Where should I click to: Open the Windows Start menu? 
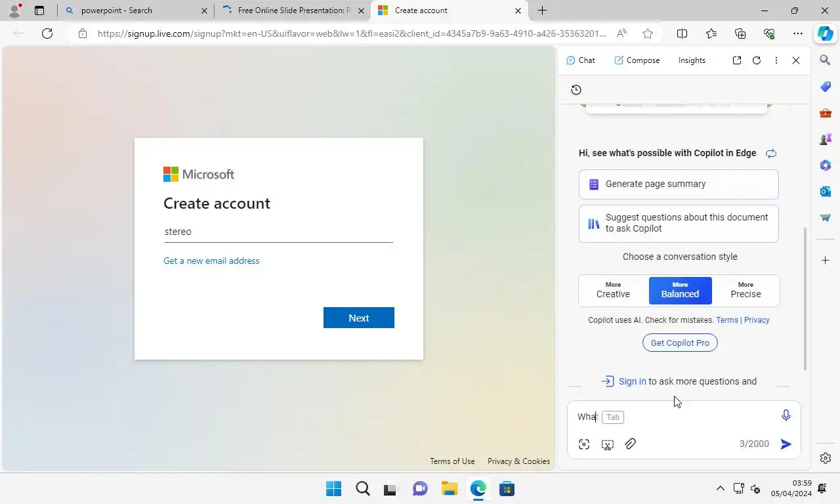333,489
